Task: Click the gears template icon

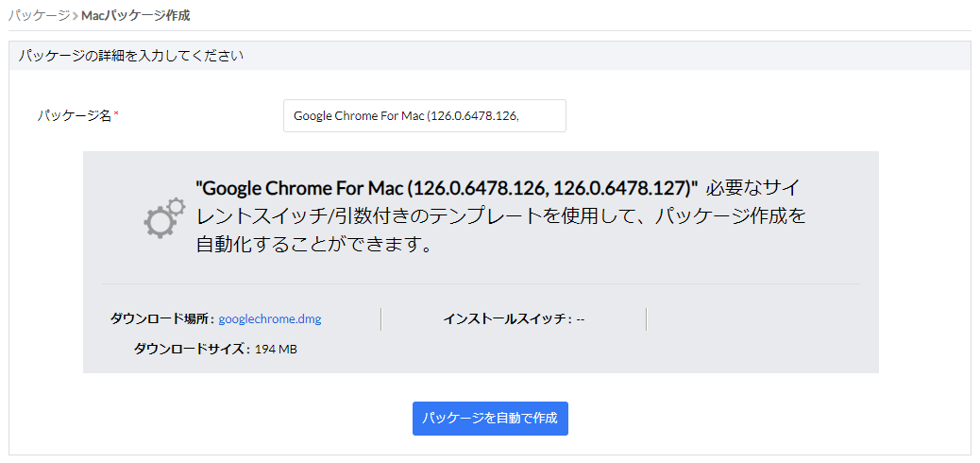Action: coord(163,217)
